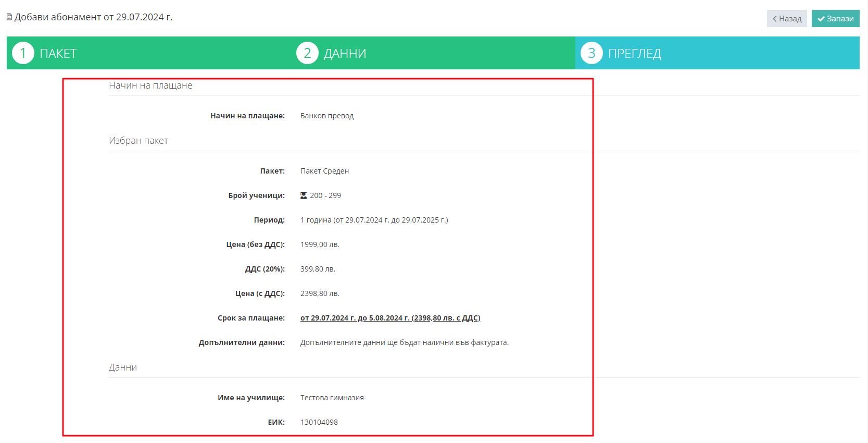Click the Данни section heading
868x443 pixels.
click(x=123, y=367)
